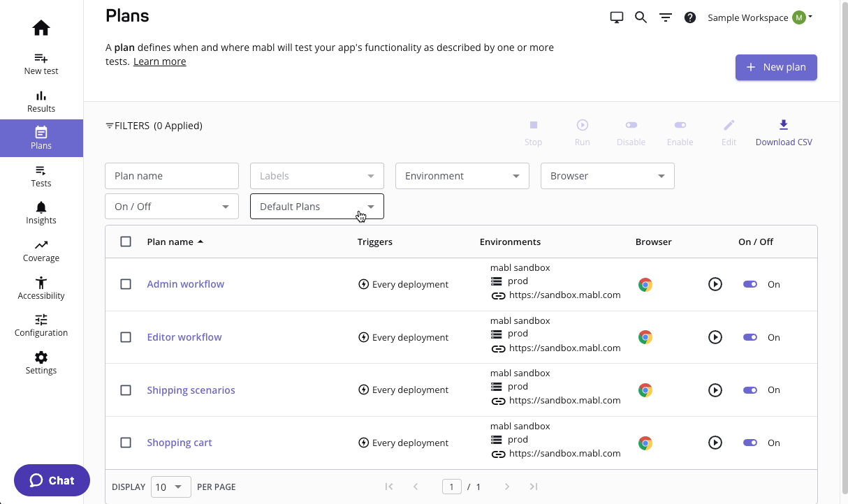Image resolution: width=848 pixels, height=504 pixels.
Task: Open the Default Plans dropdown
Action: [x=317, y=207]
